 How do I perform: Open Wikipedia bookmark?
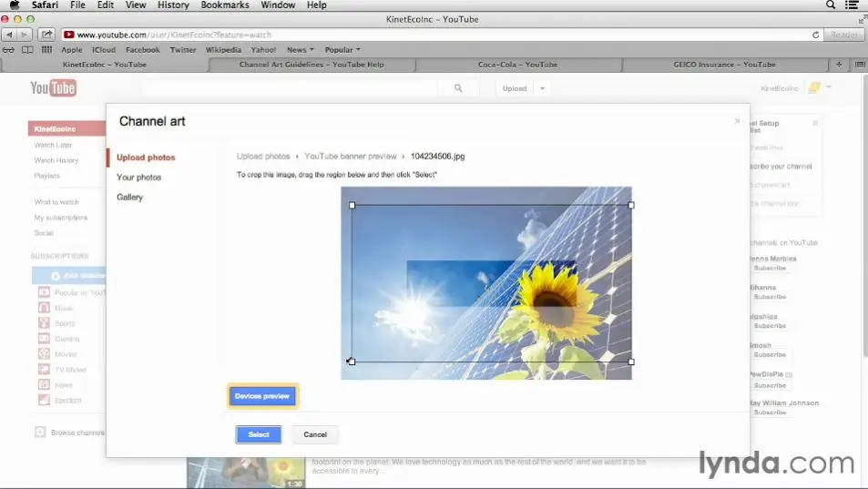[x=223, y=50]
